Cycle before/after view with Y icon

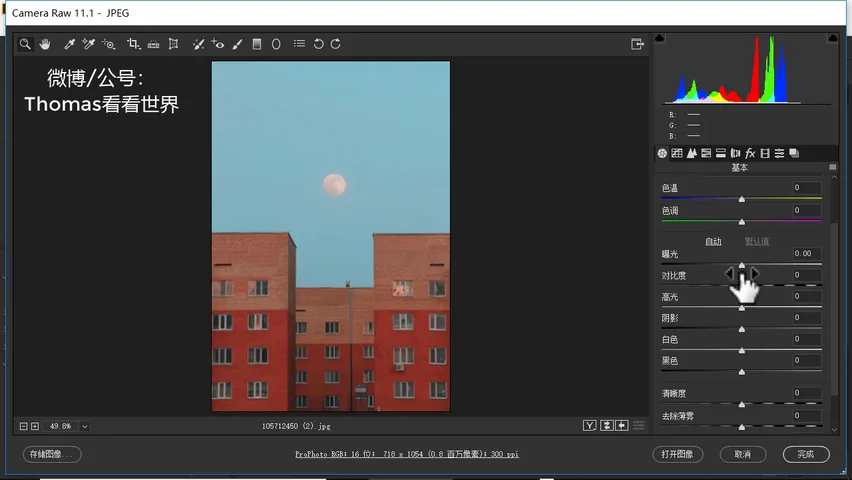pyautogui.click(x=590, y=426)
